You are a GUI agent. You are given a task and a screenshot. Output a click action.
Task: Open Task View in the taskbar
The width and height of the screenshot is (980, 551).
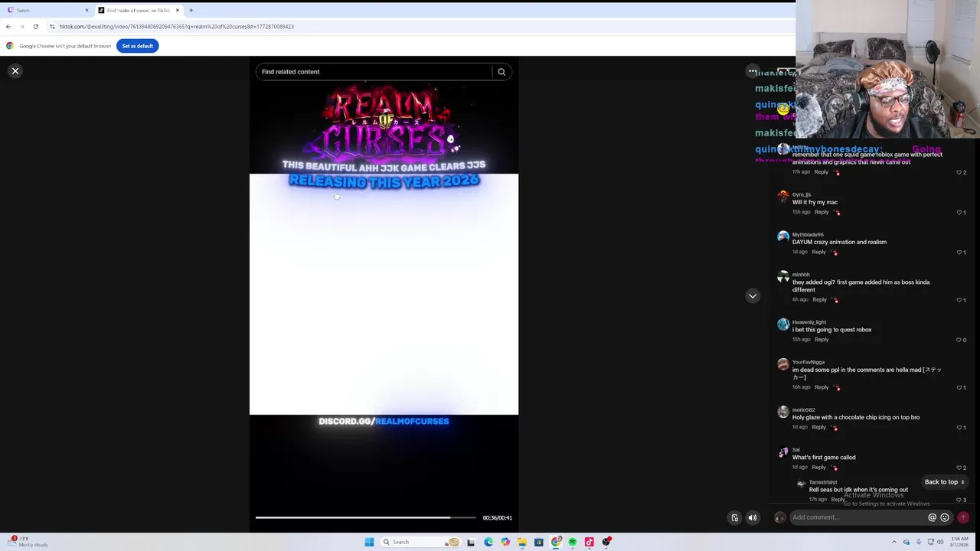471,542
